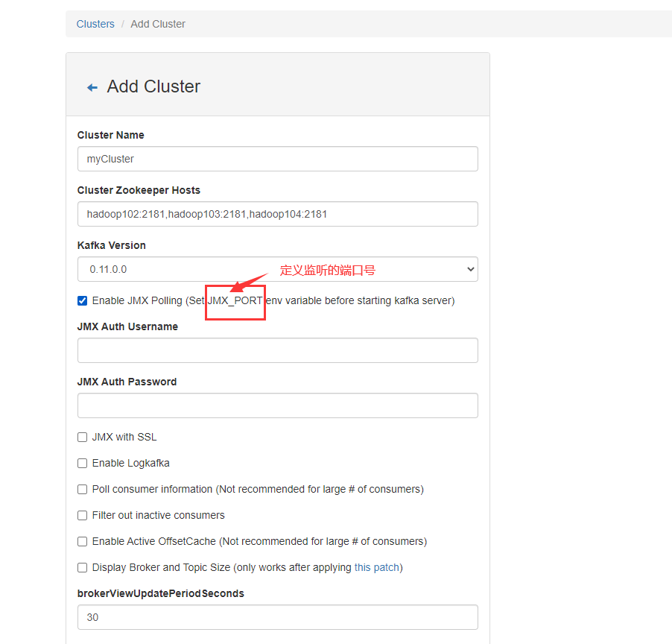672x644 pixels.
Task: Select the brokerViewUpdatePeriodSeconds value field
Action: click(x=277, y=617)
